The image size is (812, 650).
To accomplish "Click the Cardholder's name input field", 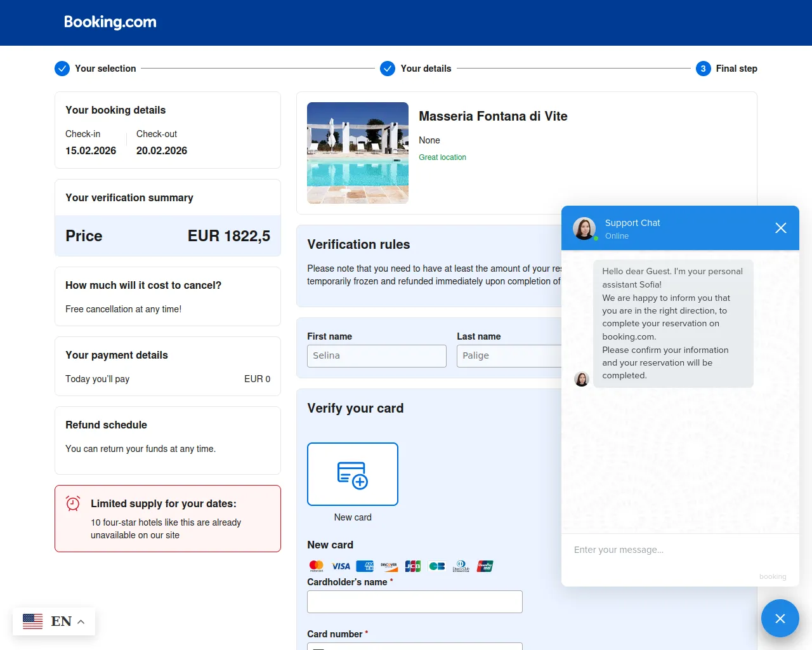I will click(x=415, y=602).
